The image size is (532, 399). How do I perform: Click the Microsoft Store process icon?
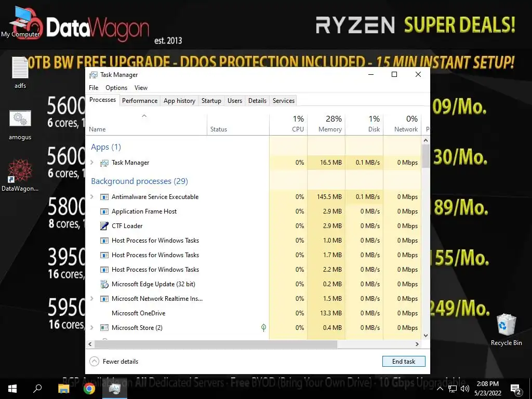[x=104, y=328]
